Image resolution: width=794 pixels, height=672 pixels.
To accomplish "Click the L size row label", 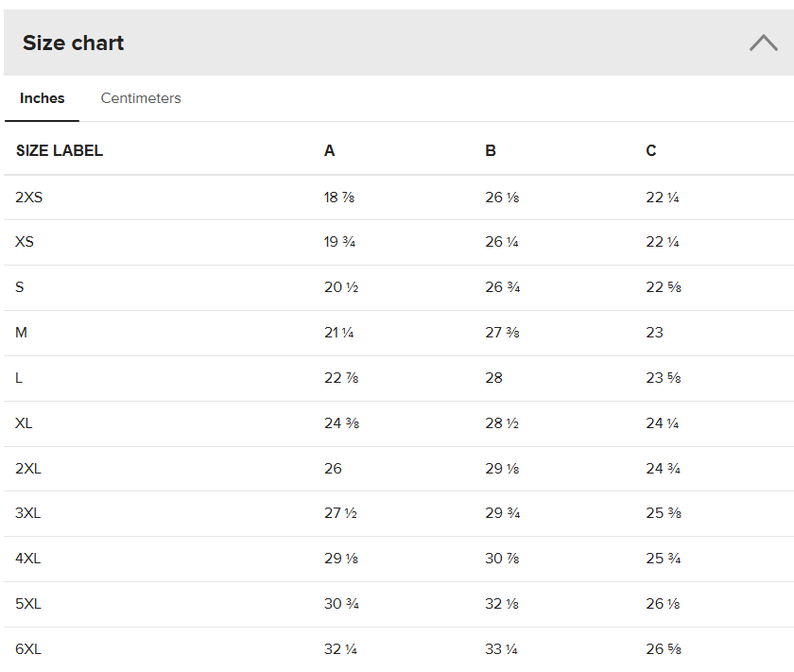I will tap(19, 378).
